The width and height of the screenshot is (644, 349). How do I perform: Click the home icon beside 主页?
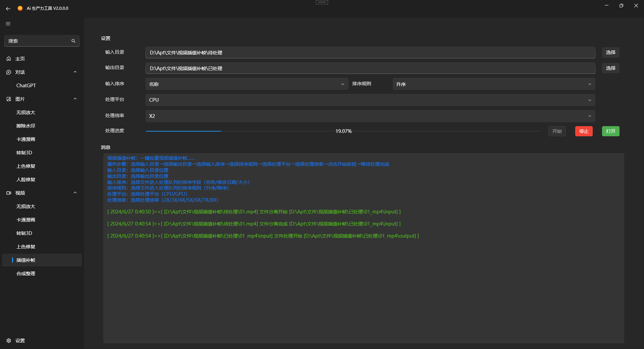(9, 59)
